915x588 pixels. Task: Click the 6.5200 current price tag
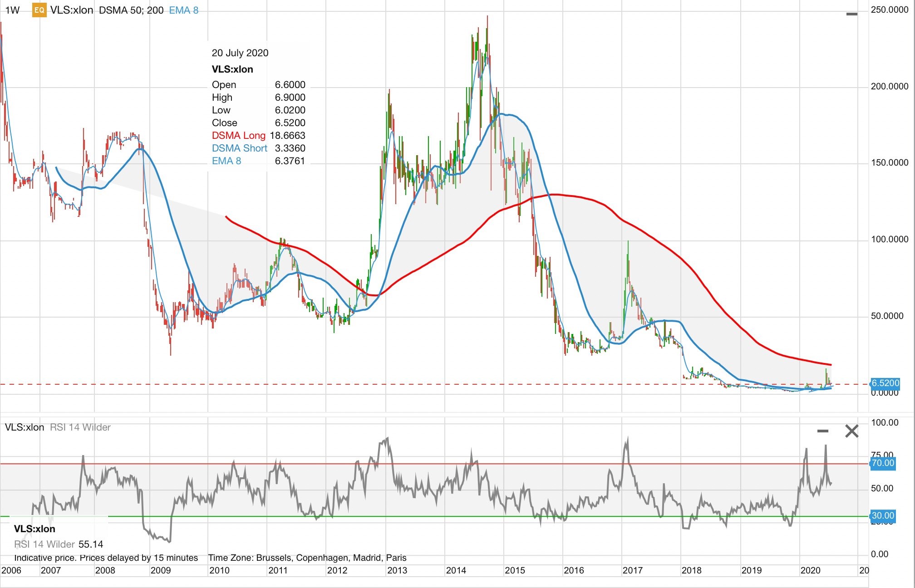[x=885, y=383]
